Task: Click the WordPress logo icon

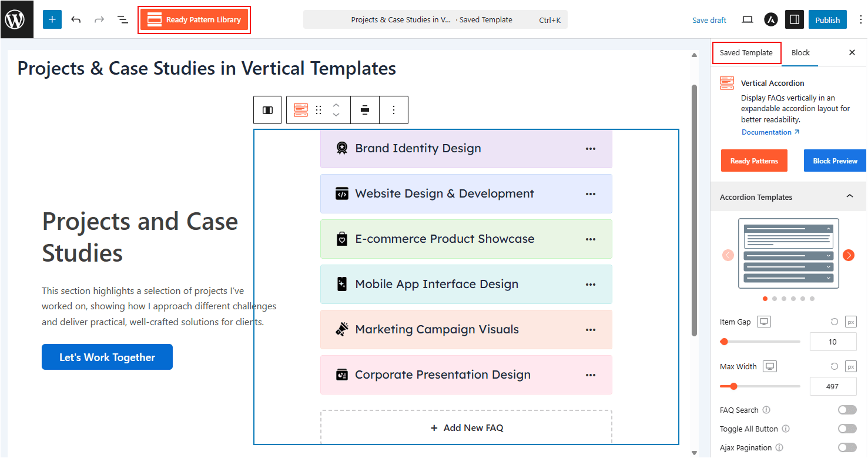Action: point(15,19)
